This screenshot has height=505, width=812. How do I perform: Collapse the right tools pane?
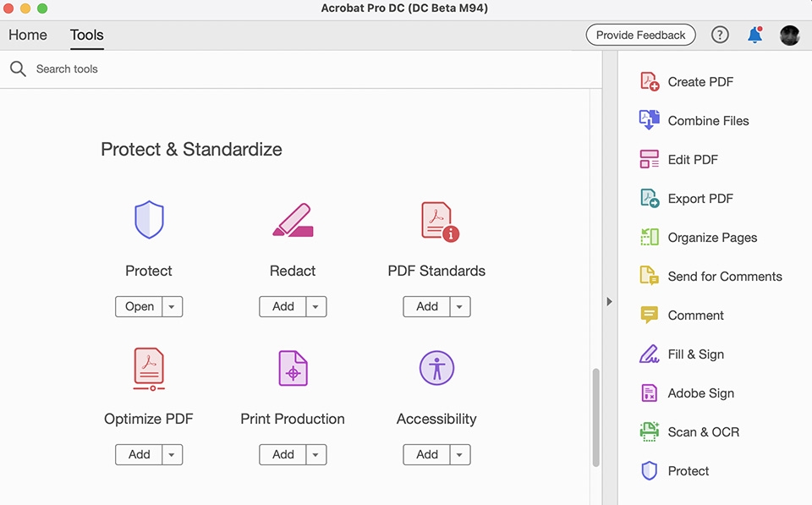[609, 301]
